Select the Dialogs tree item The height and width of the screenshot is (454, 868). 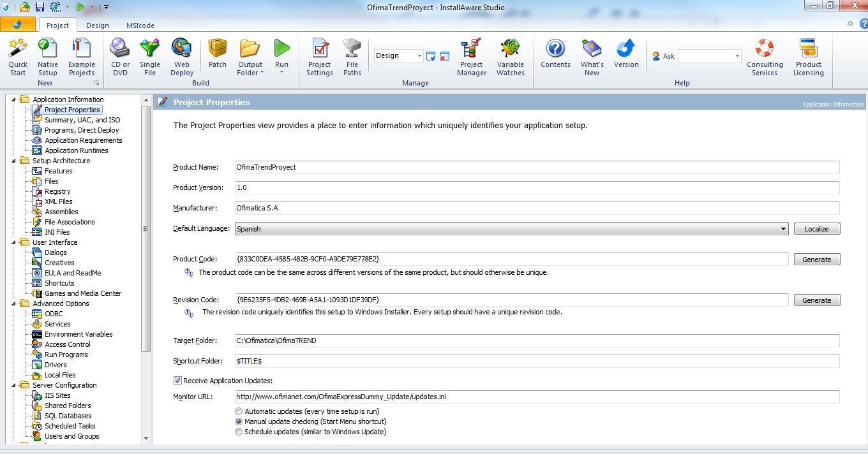56,253
